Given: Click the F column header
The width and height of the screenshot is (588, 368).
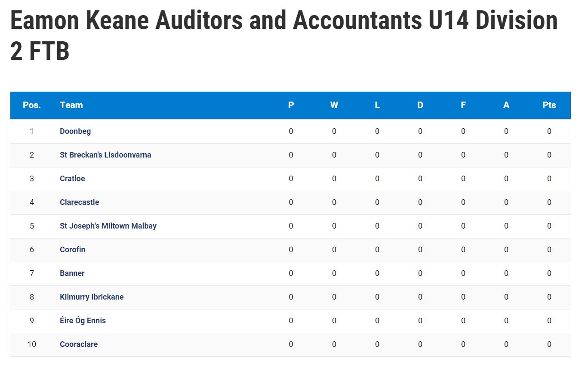Looking at the screenshot, I should click(x=463, y=105).
